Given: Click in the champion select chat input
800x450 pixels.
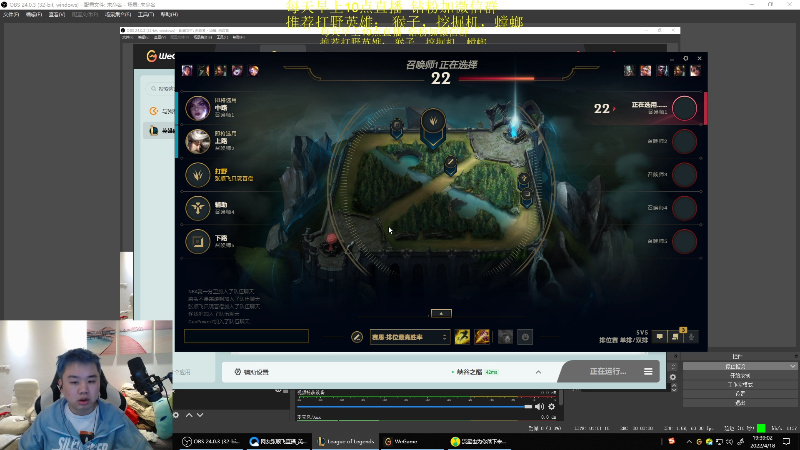Looking at the screenshot, I should pyautogui.click(x=246, y=336).
